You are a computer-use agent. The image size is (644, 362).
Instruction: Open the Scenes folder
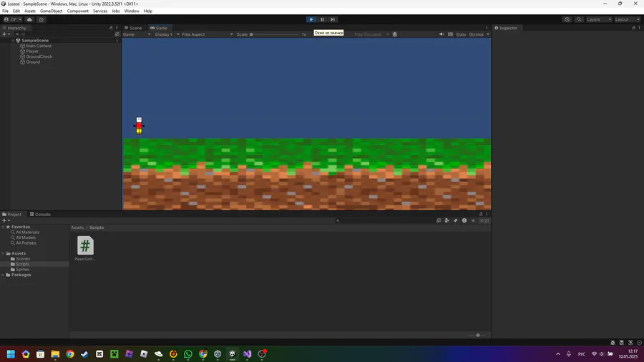[x=23, y=258]
